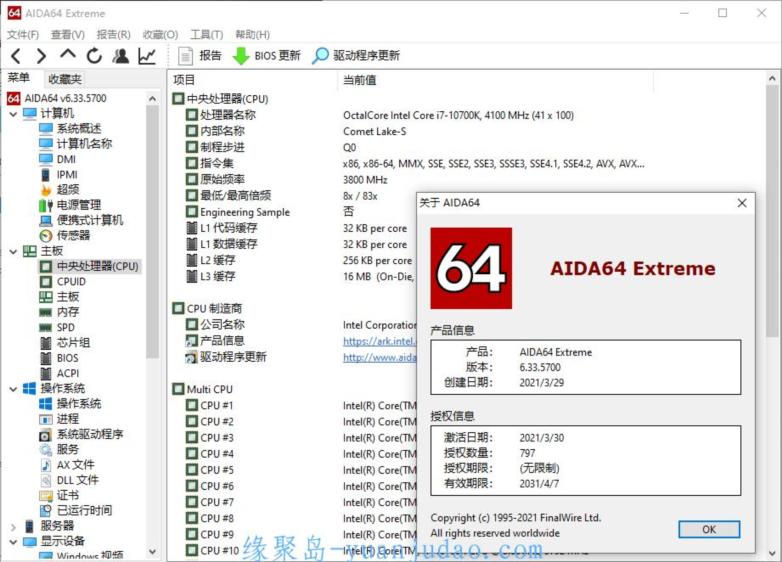Viewport: 782px width, 562px height.
Task: Close the 关于 AIDA64 dialog
Action: tap(742, 203)
